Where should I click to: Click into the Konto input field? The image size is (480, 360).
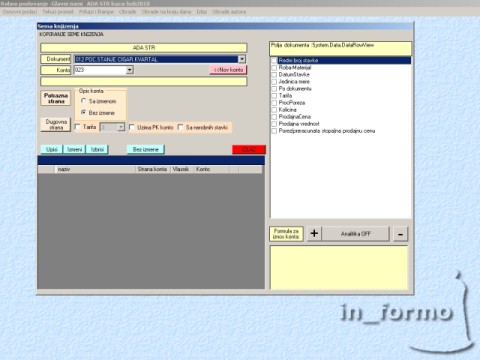[100, 70]
